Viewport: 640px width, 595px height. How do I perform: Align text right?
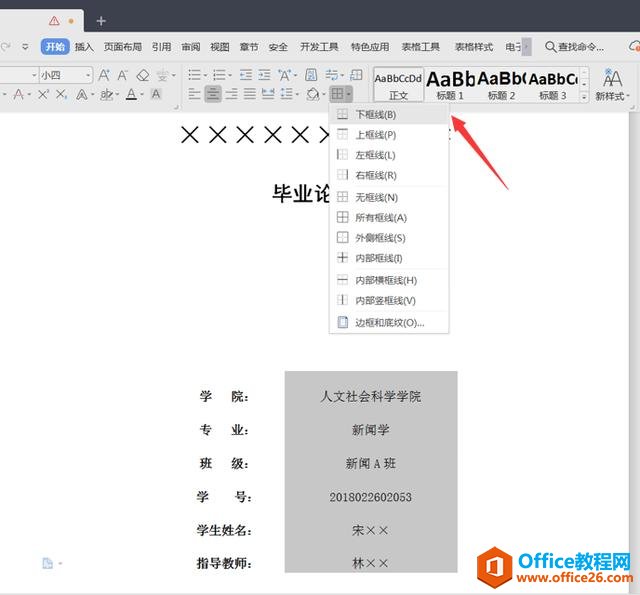tap(231, 94)
